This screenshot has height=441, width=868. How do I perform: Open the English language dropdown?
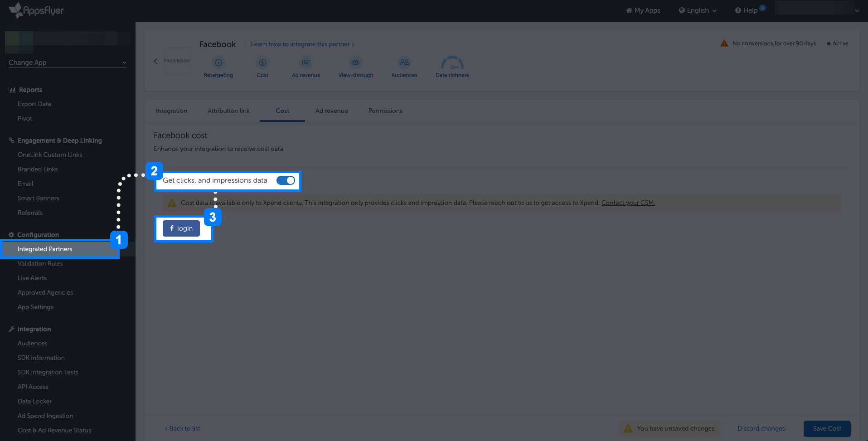[x=698, y=10]
